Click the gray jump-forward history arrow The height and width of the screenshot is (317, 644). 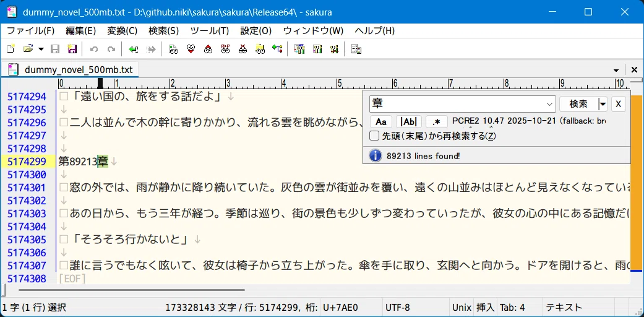click(151, 50)
